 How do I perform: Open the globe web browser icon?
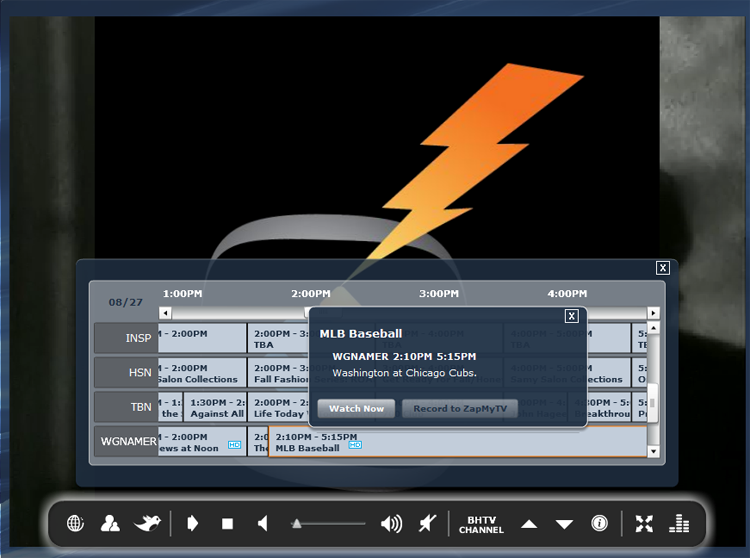(x=75, y=524)
